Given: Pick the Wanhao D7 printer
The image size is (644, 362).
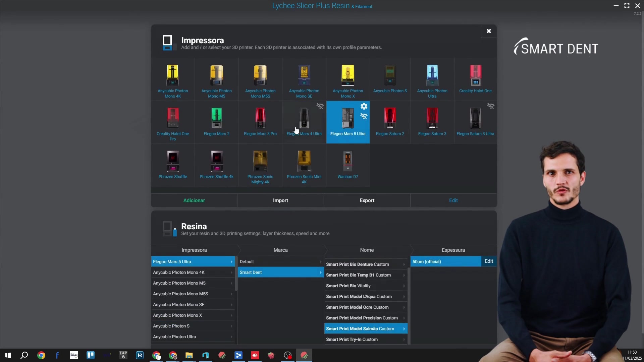Looking at the screenshot, I should click(x=348, y=165).
